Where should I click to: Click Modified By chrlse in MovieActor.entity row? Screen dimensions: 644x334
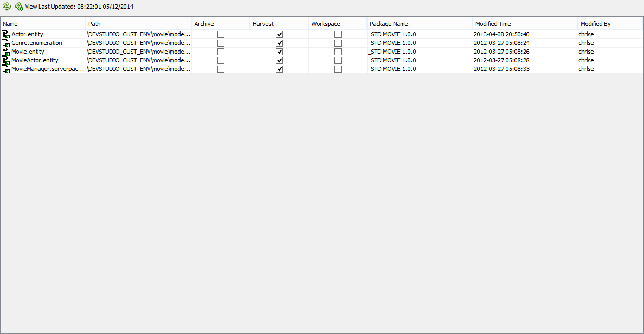[x=586, y=60]
